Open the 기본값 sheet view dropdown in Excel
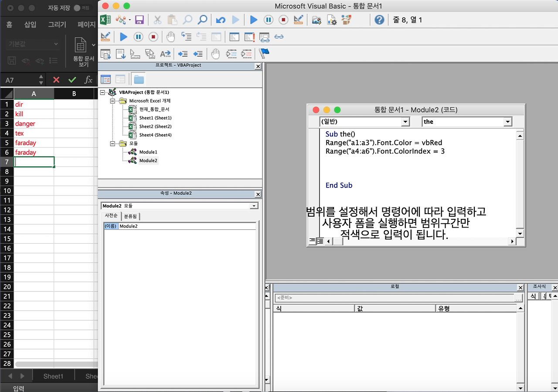 tap(33, 44)
